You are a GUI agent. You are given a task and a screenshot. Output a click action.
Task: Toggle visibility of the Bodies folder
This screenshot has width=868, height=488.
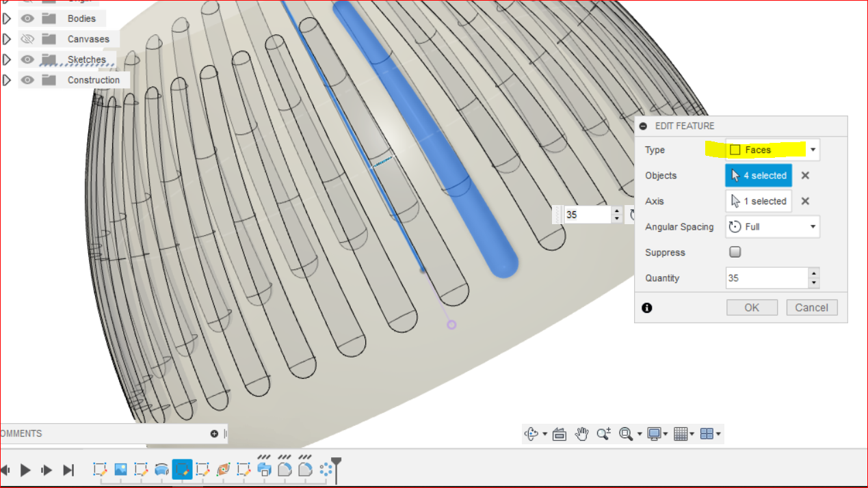click(x=27, y=18)
